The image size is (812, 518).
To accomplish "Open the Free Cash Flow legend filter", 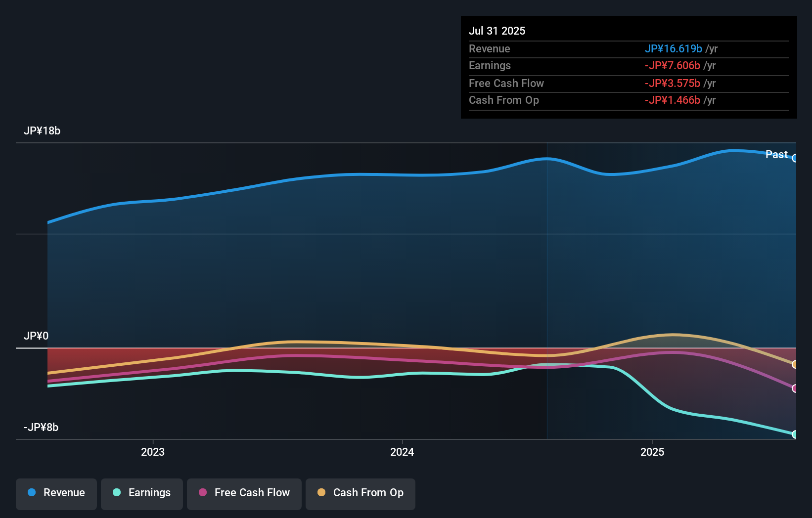I will coord(244,493).
